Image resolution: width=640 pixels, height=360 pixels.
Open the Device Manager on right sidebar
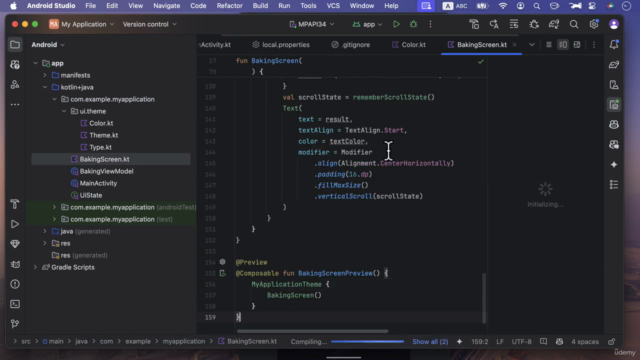pos(614,84)
